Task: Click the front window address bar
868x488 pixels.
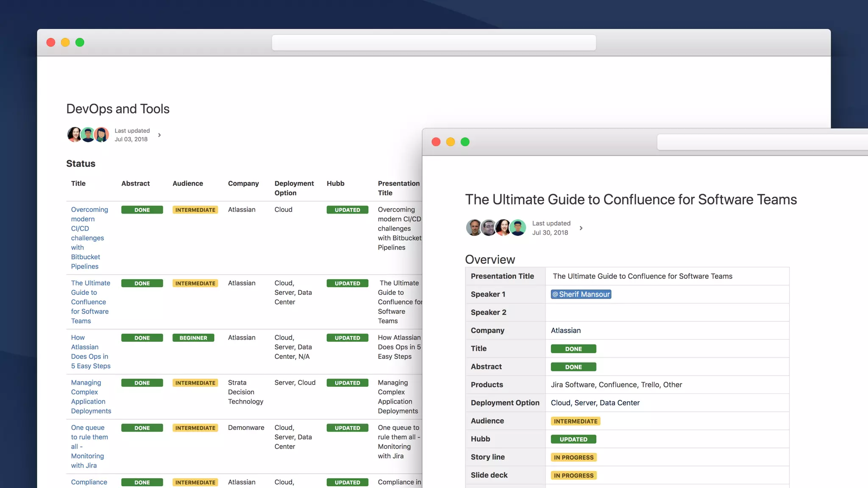Action: (x=762, y=142)
